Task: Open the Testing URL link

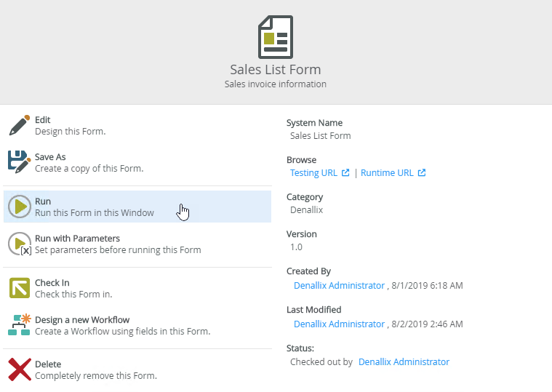Action: point(313,173)
